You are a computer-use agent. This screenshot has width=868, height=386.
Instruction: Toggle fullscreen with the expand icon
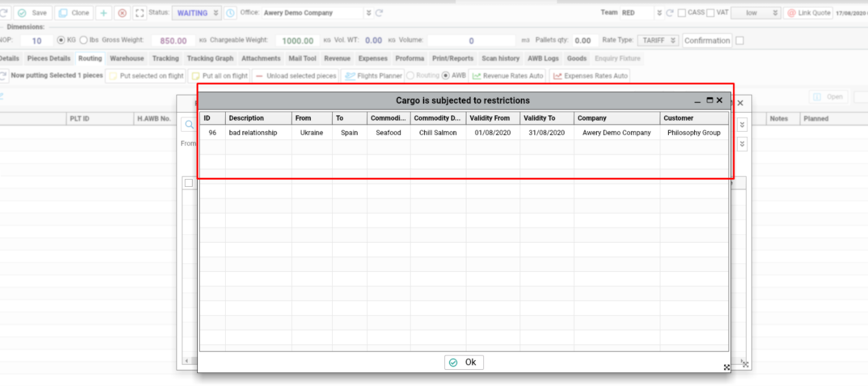[139, 13]
